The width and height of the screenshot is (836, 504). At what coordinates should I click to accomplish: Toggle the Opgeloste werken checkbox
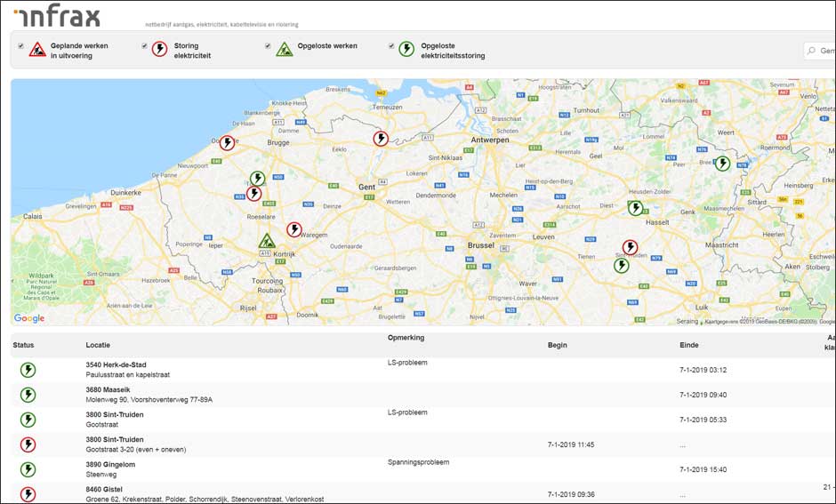click(268, 46)
